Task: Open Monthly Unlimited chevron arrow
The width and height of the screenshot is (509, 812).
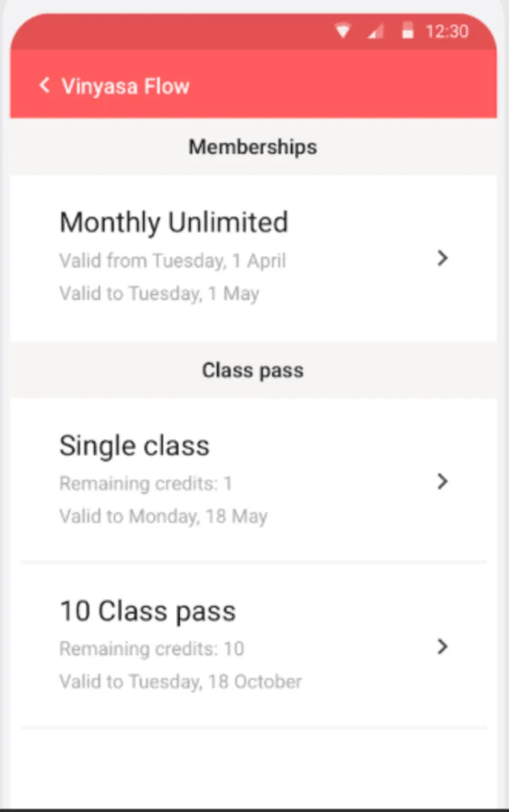Action: click(x=443, y=258)
